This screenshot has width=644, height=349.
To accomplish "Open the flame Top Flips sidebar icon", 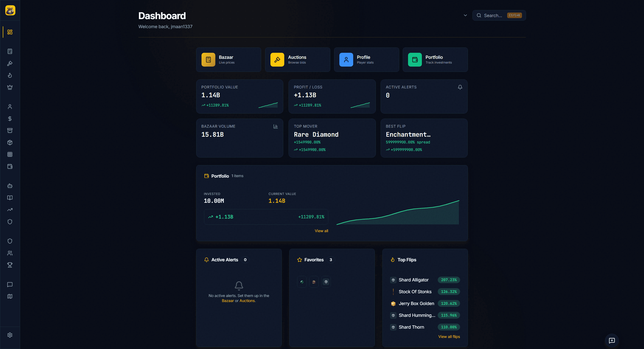I will 10,75.
